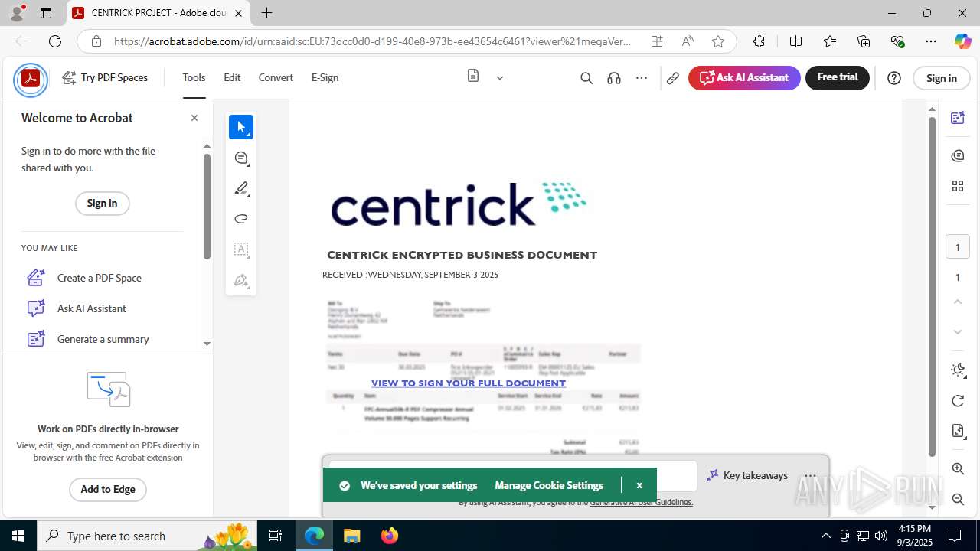
Task: Click the document file icon in header
Action: tap(473, 77)
